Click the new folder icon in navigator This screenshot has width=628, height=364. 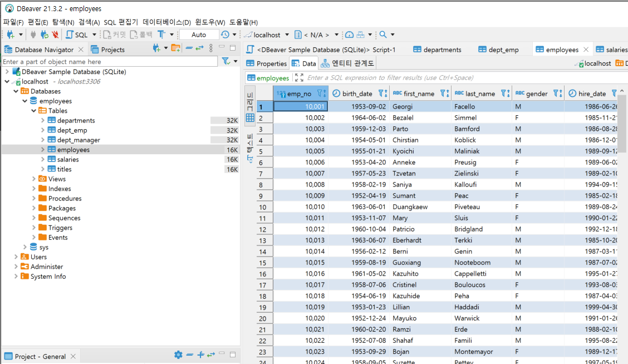pyautogui.click(x=175, y=48)
